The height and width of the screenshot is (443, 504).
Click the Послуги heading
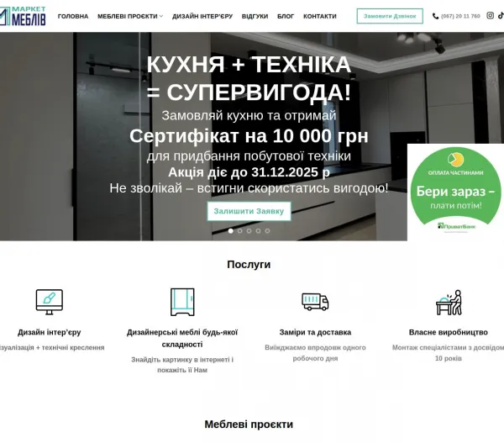point(249,265)
